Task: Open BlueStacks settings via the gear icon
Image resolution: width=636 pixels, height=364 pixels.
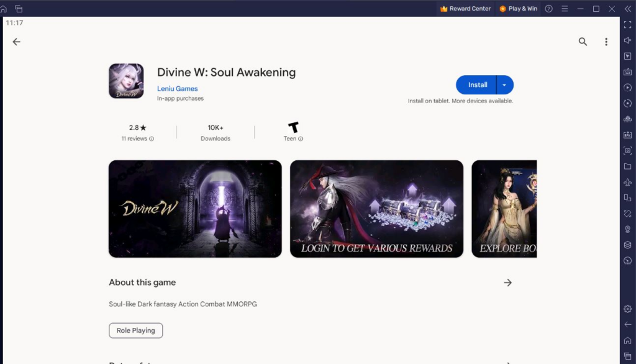Action: [627, 309]
